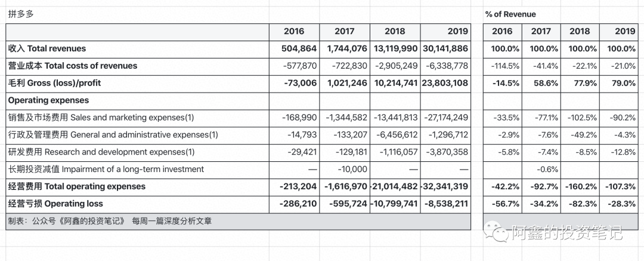644x261 pixels.
Task: Click sales and marketing value -13,441,813
Action: 396,118
